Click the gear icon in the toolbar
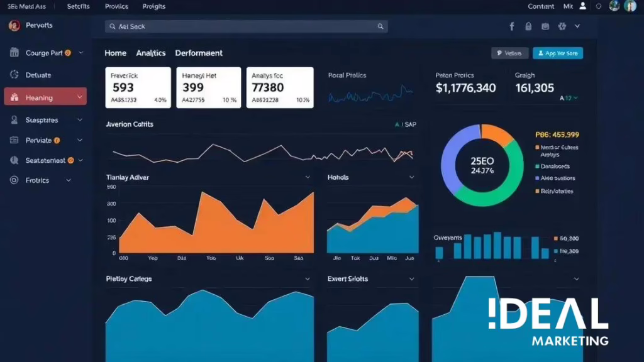644x362 pixels. pyautogui.click(x=562, y=26)
